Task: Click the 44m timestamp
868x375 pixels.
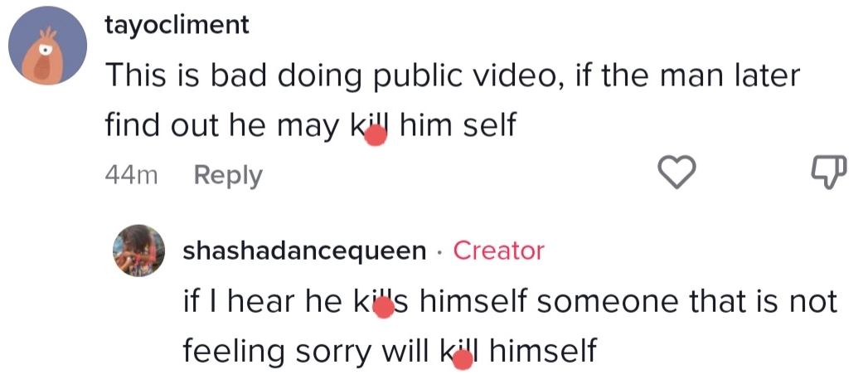Action: click(x=131, y=176)
